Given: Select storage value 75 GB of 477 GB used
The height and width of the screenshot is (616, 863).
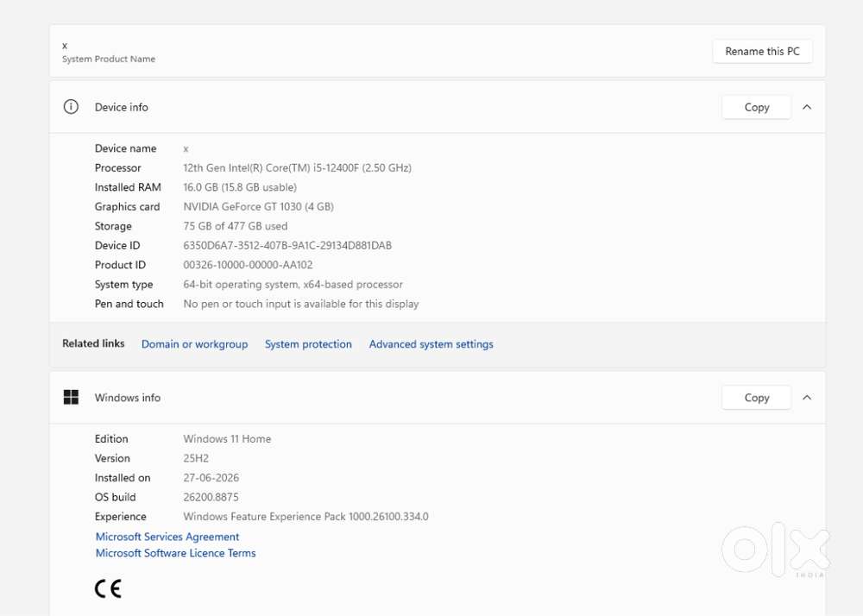Looking at the screenshot, I should (235, 226).
